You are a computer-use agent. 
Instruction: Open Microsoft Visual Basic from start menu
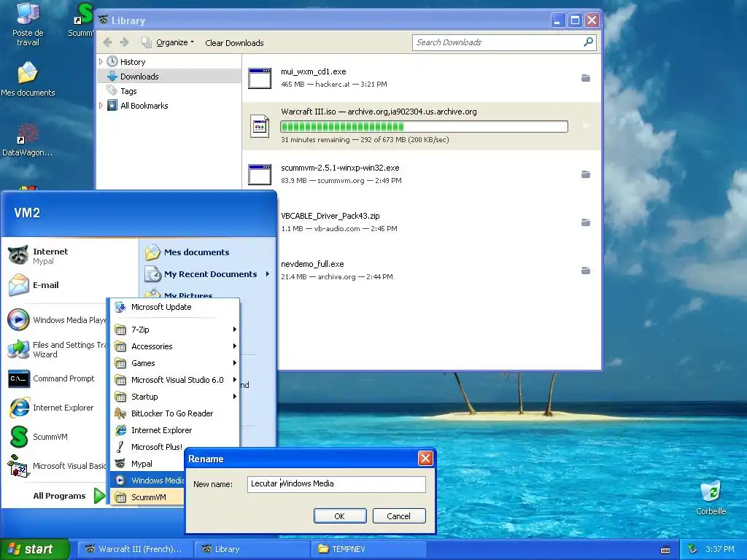pos(56,466)
